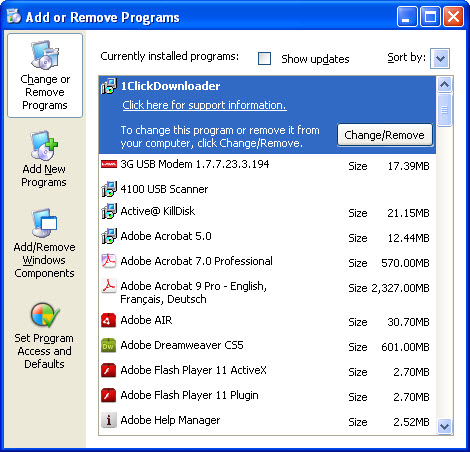Click the Adobe Acrobat 7.0 Professional icon
This screenshot has height=452, width=470.
pos(109,261)
